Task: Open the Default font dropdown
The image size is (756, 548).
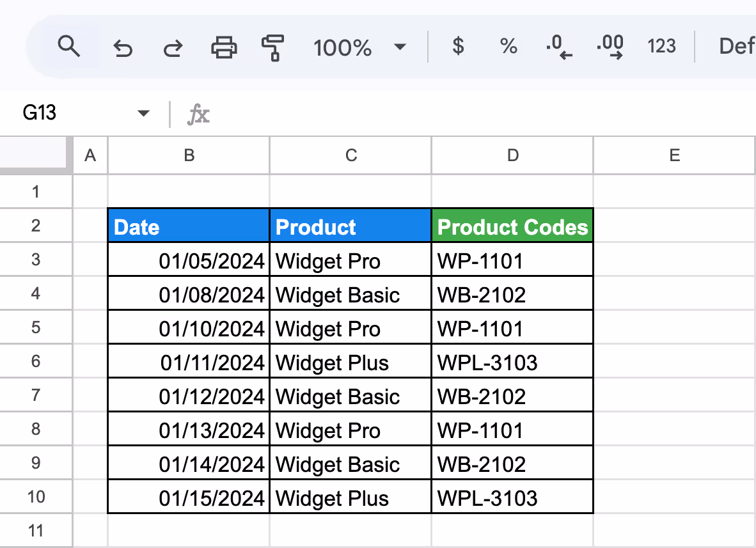Action: 737,46
